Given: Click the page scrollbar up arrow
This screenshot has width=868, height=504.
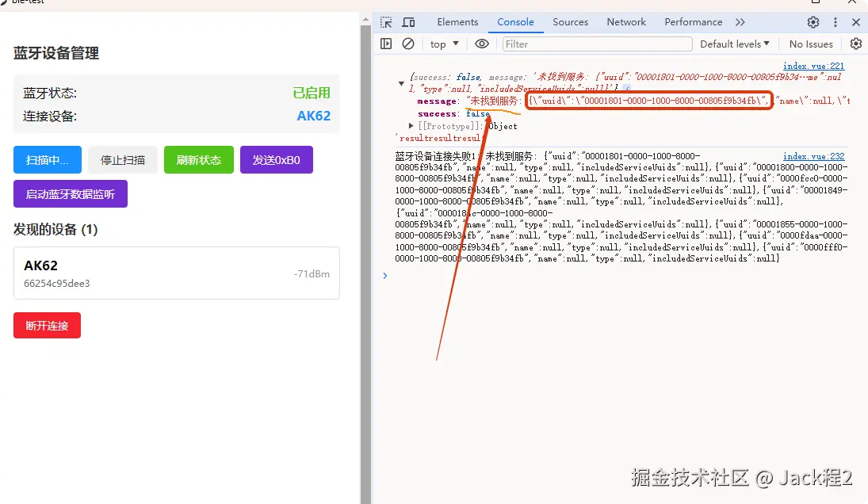Looking at the screenshot, I should pos(365,19).
